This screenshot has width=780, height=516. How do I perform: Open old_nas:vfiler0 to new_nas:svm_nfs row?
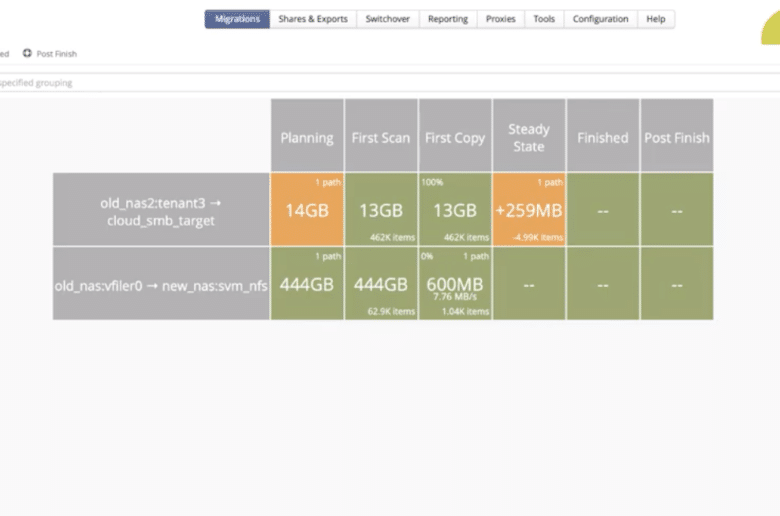[x=161, y=284]
